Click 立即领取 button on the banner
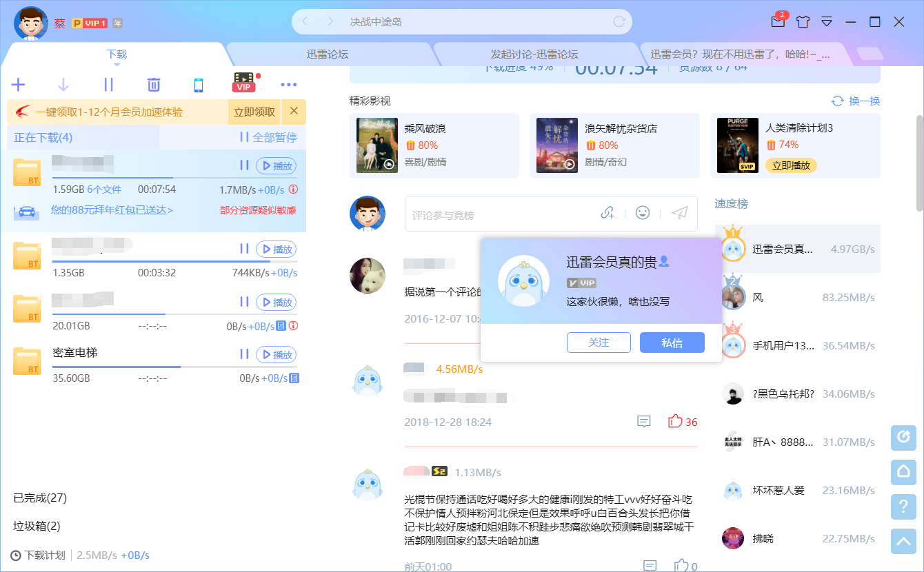This screenshot has height=572, width=924. [x=254, y=112]
